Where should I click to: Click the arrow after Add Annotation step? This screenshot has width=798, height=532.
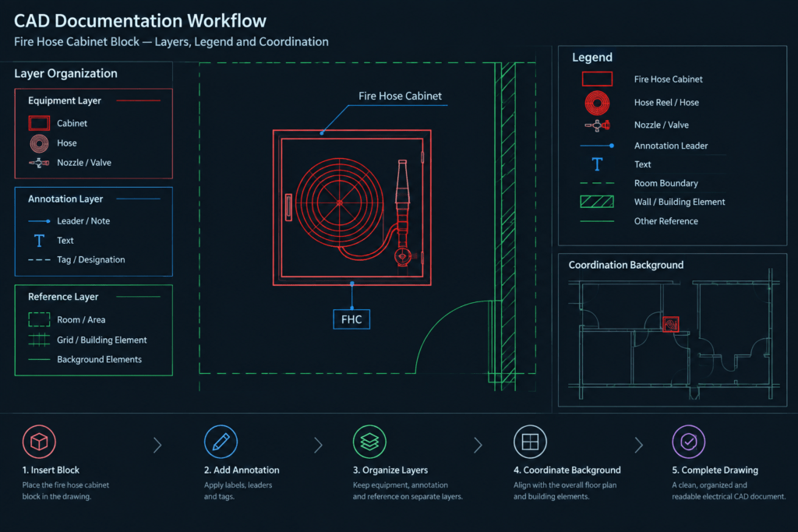point(318,445)
